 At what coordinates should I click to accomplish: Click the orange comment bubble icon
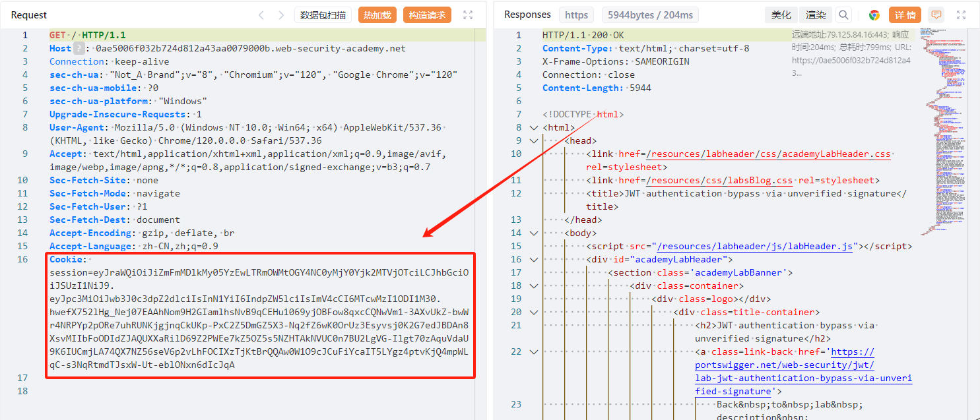(936, 15)
